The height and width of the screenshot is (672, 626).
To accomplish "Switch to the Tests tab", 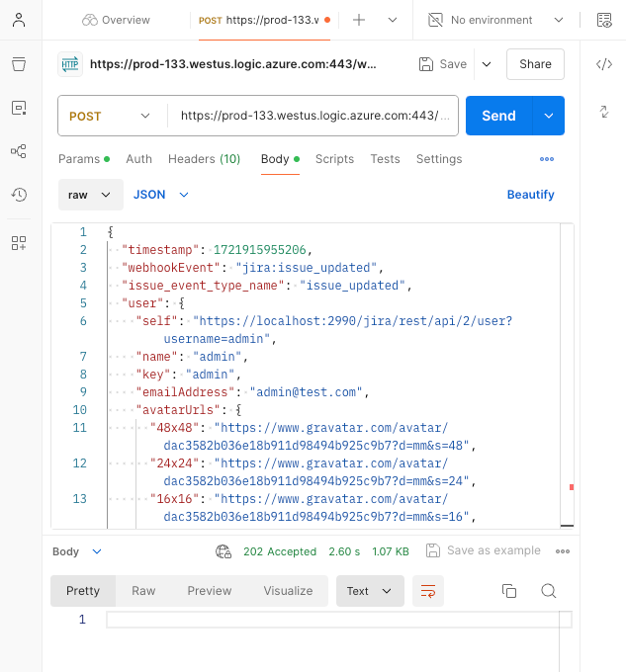I will point(385,159).
